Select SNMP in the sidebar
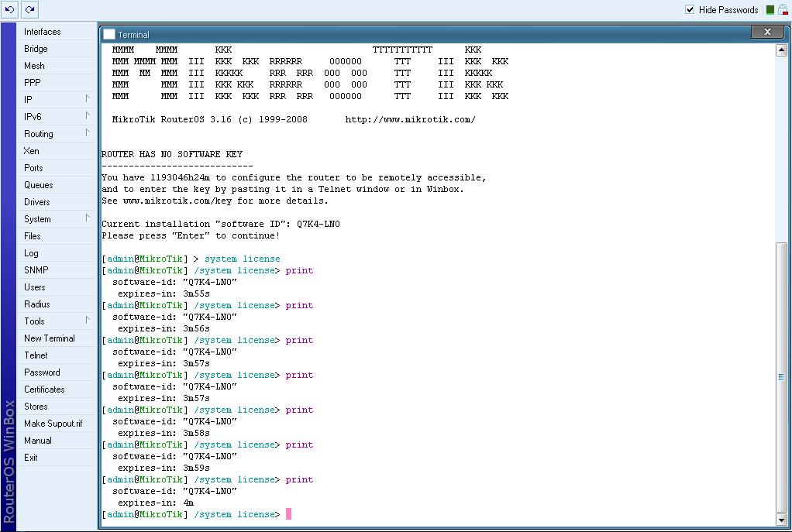This screenshot has height=532, width=792. [57, 270]
